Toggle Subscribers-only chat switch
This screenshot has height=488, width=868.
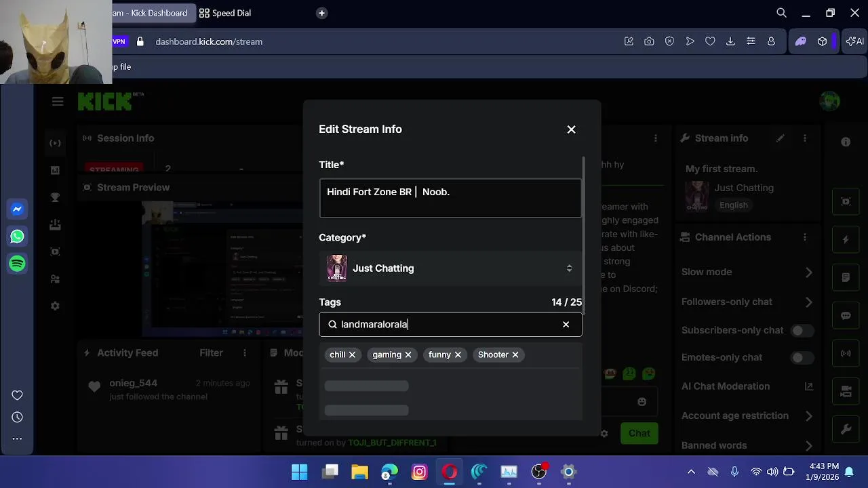(802, 330)
